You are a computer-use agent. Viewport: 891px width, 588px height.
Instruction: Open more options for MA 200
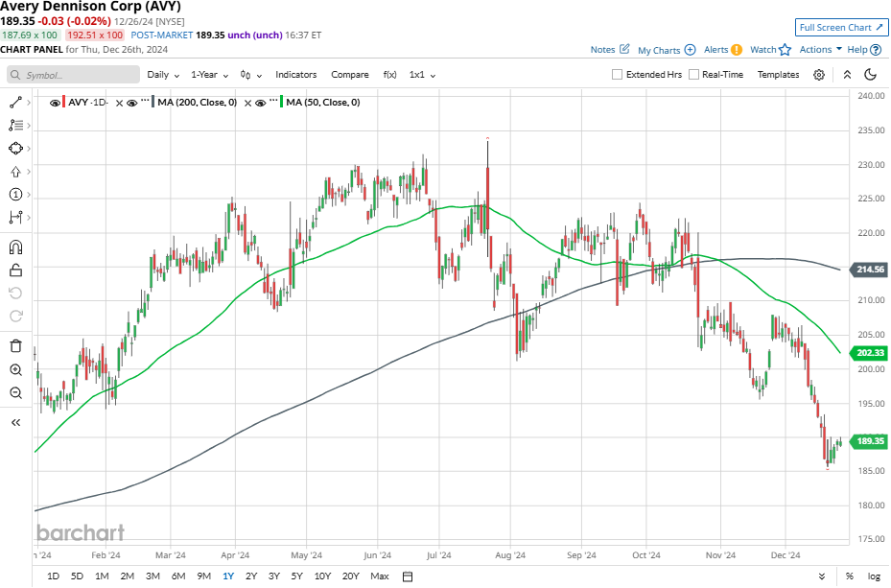pyautogui.click(x=145, y=101)
